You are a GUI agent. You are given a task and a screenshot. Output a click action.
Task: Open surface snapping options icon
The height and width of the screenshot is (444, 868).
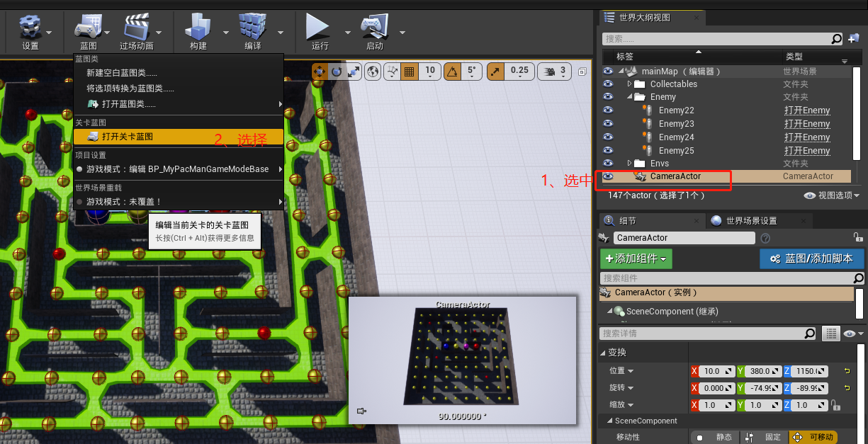[x=393, y=71]
